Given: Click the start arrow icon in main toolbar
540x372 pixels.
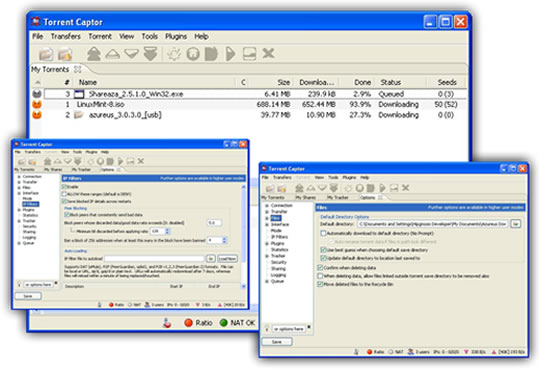Looking at the screenshot, I should (230, 54).
